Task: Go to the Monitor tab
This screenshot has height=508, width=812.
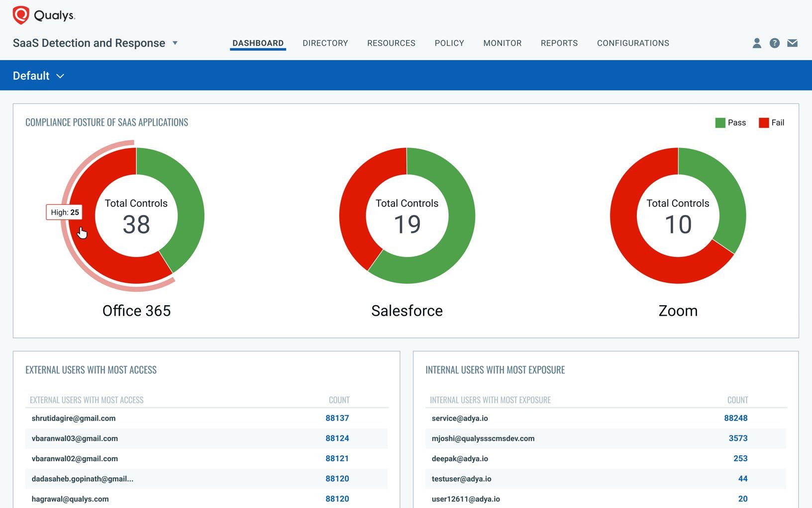Action: pos(502,43)
